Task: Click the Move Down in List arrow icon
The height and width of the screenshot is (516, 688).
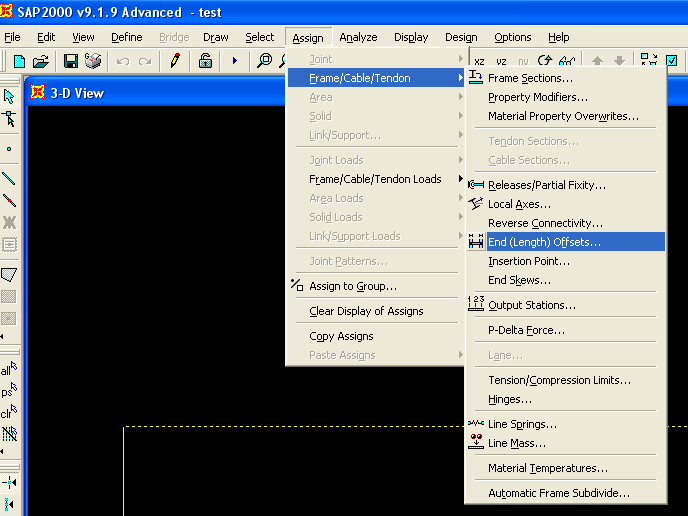Action: coord(619,61)
